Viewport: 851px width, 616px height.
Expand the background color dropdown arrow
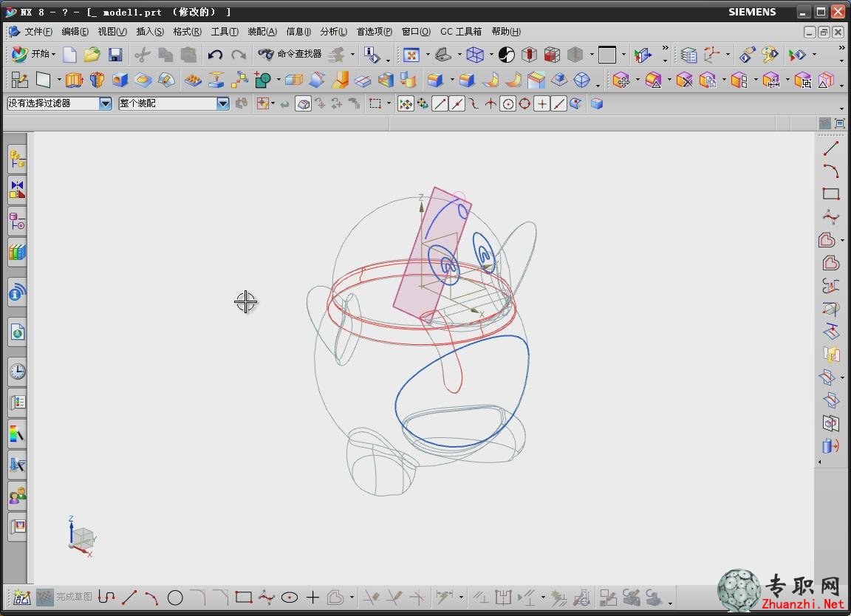point(623,54)
